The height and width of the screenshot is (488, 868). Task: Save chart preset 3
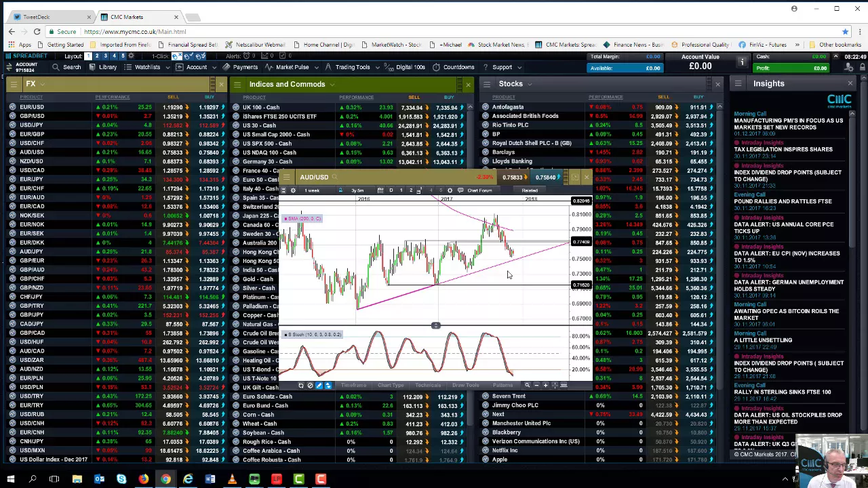point(419,190)
